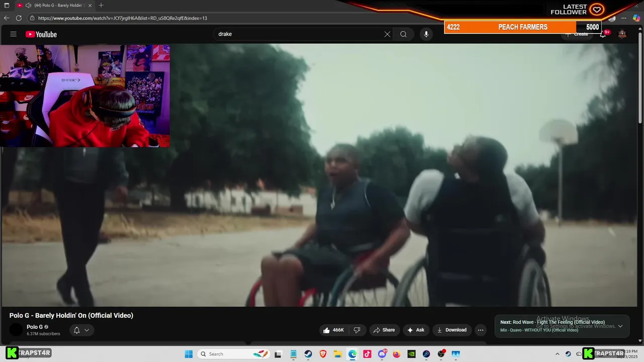
Task: Click the search field containing drake
Action: [299, 34]
